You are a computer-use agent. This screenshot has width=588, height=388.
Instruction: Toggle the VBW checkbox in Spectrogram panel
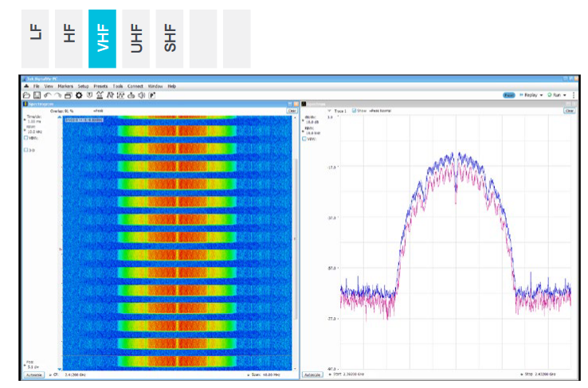tap(25, 137)
